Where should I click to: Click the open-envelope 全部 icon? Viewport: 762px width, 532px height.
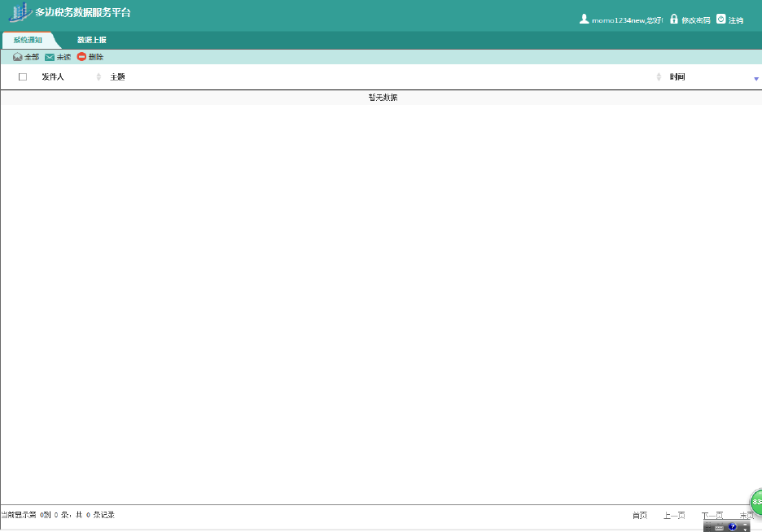tap(18, 57)
